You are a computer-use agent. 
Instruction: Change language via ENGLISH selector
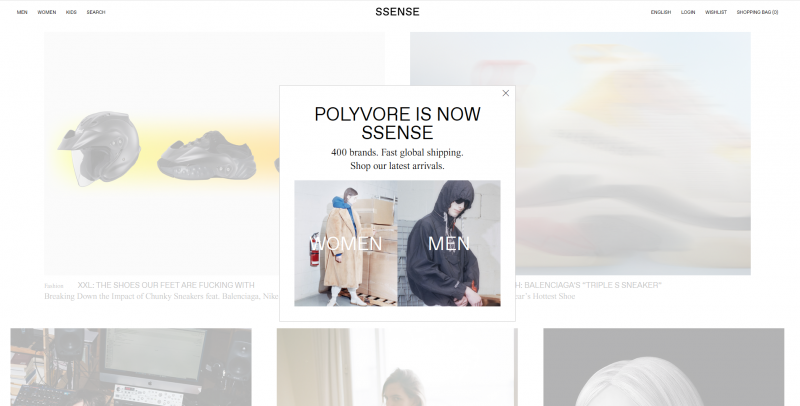(x=661, y=12)
